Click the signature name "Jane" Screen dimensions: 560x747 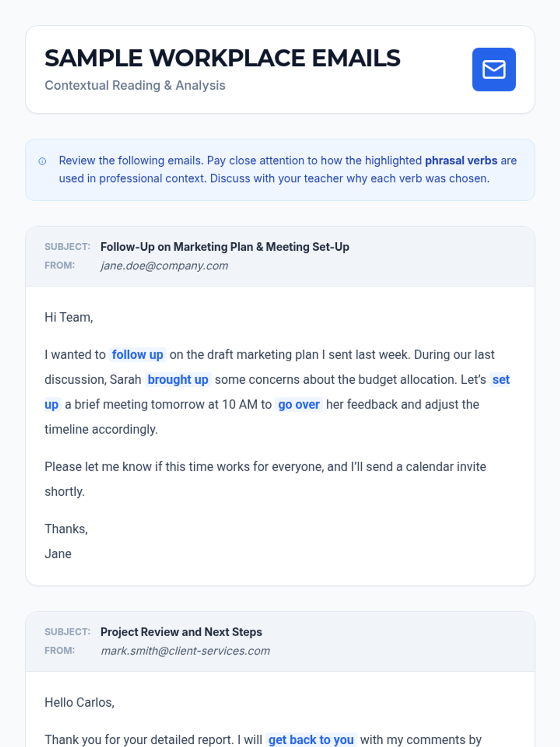pos(58,554)
